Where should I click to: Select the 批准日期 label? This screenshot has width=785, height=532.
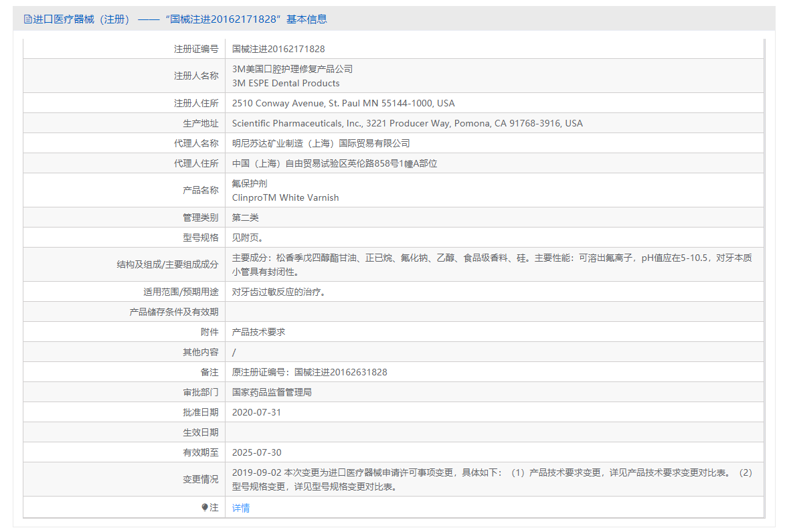tap(201, 412)
